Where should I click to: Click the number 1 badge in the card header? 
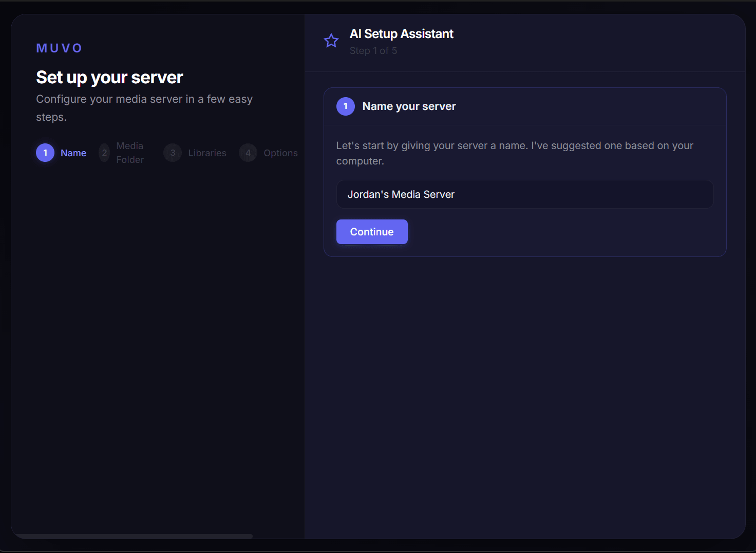tap(346, 106)
